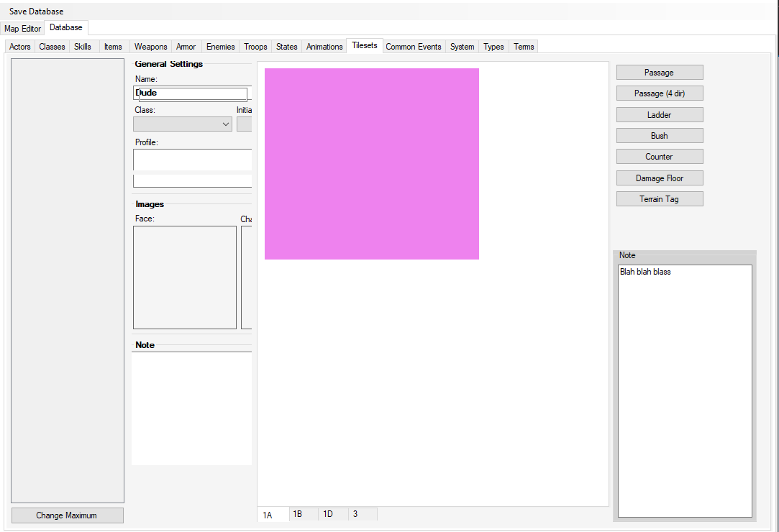Switch to the Map Editor tab
Viewport: 779px width, 532px height.
pos(22,28)
